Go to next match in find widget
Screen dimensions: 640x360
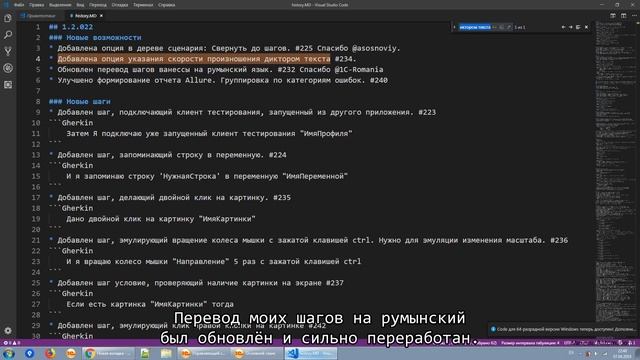click(x=571, y=27)
